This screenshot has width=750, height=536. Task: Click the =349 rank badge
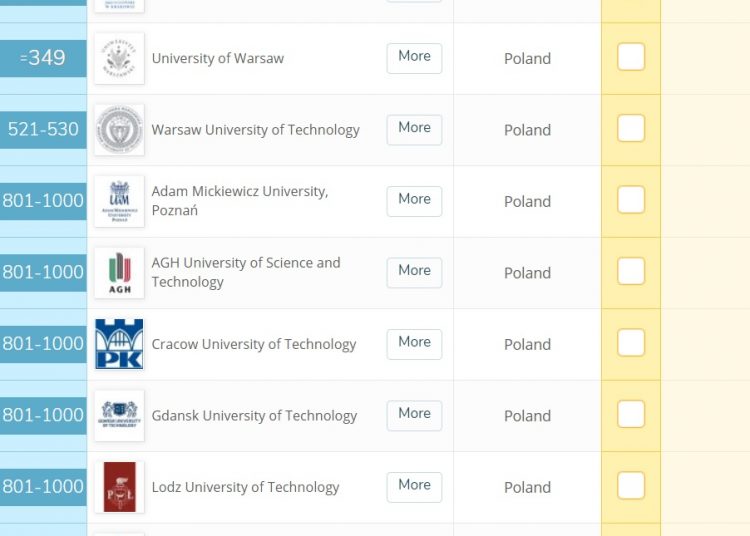pos(43,58)
